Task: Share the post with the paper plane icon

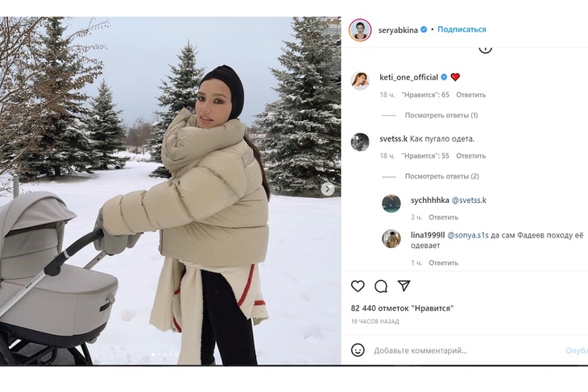Action: (x=404, y=286)
